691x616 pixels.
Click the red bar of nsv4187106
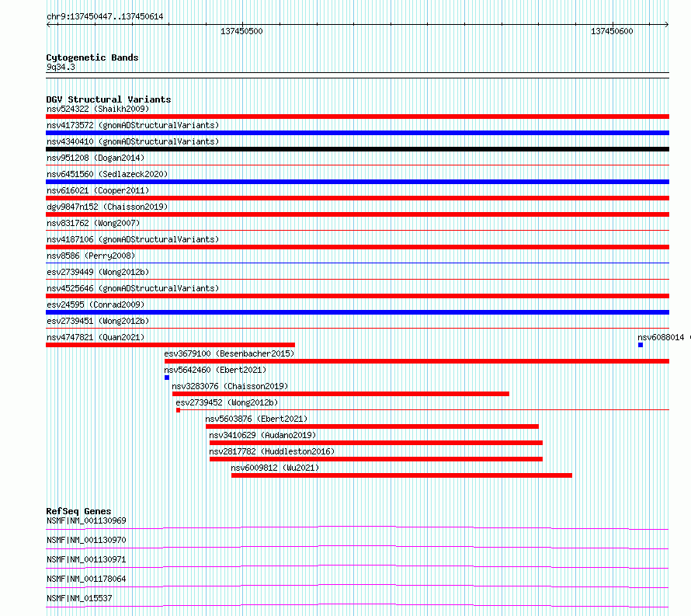357,247
